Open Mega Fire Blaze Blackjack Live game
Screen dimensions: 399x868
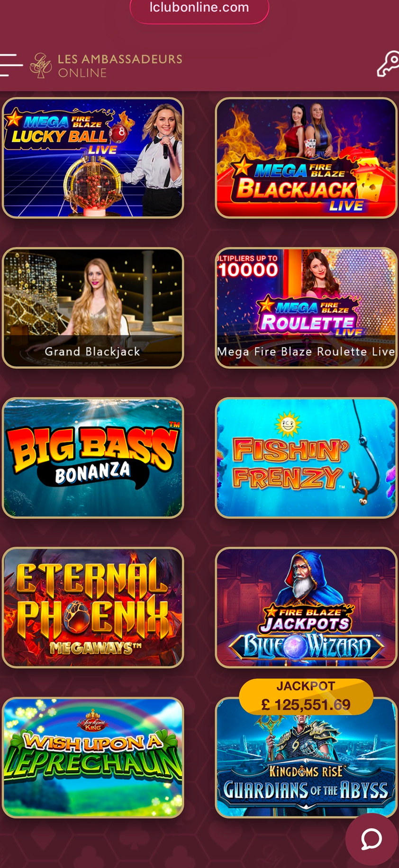[306, 158]
